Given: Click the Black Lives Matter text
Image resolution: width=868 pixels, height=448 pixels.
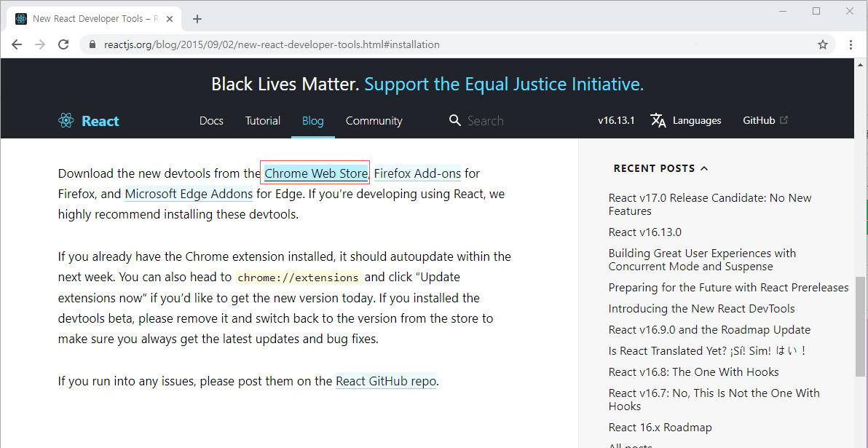Looking at the screenshot, I should (x=285, y=85).
